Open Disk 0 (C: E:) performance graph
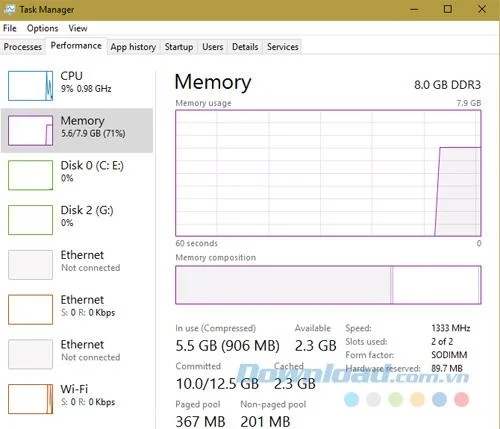 30,175
